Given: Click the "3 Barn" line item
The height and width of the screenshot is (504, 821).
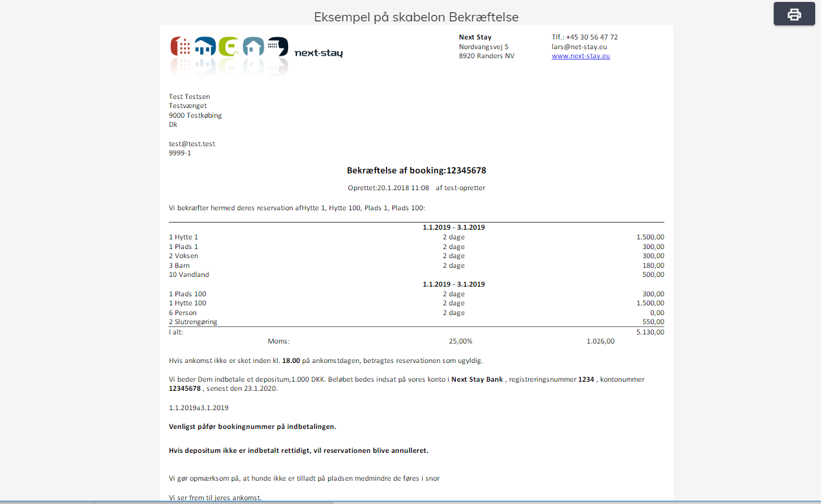Looking at the screenshot, I should click(179, 265).
